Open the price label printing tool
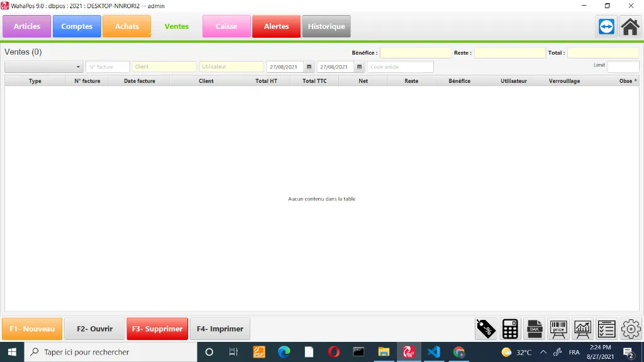This screenshot has width=644, height=362. coord(558,329)
